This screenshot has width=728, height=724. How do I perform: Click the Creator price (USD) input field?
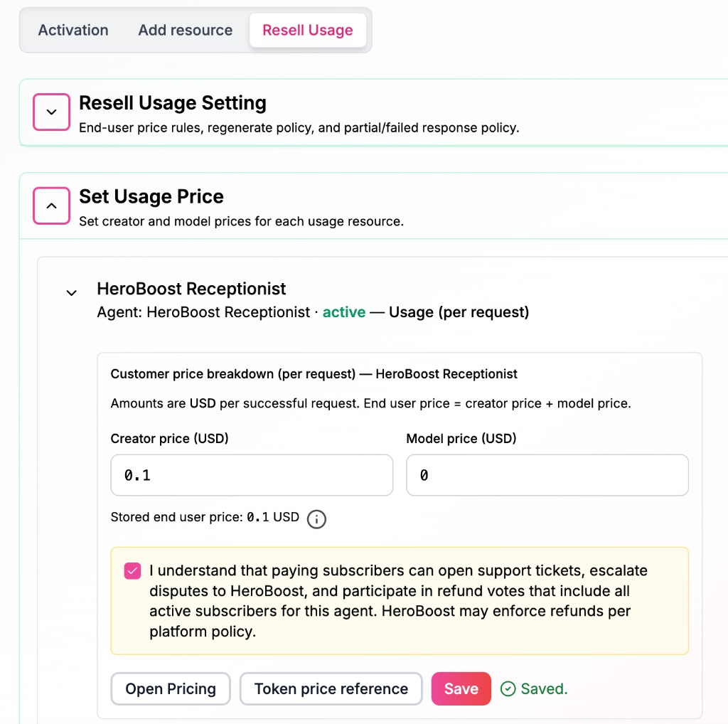click(252, 475)
